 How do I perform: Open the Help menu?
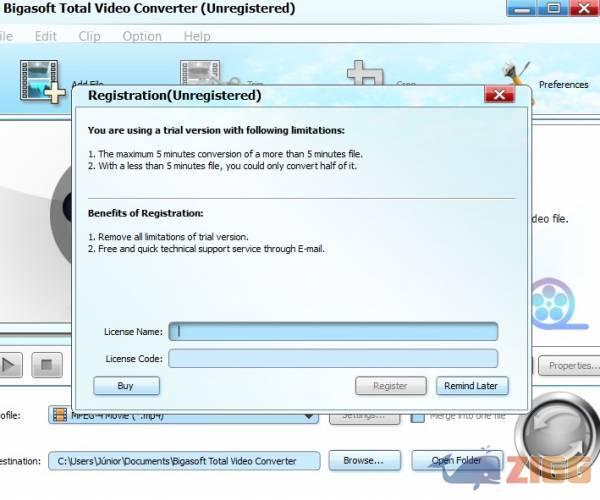(x=197, y=36)
